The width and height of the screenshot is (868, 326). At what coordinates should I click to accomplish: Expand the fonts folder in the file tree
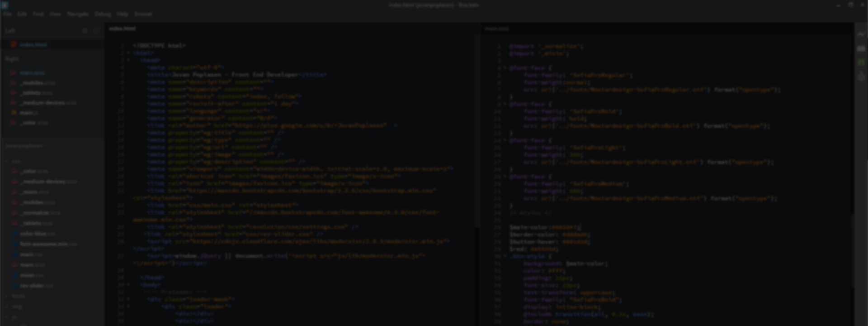(x=8, y=296)
